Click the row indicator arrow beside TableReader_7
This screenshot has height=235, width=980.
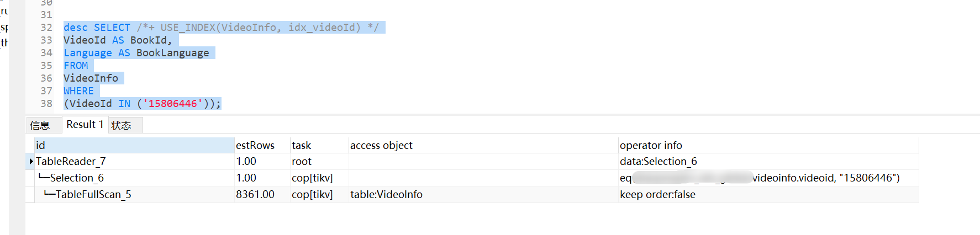point(31,161)
